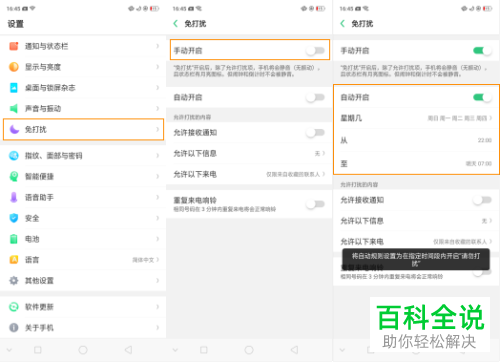Open 语言 value 简体中文
500x362 pixels.
[143, 260]
